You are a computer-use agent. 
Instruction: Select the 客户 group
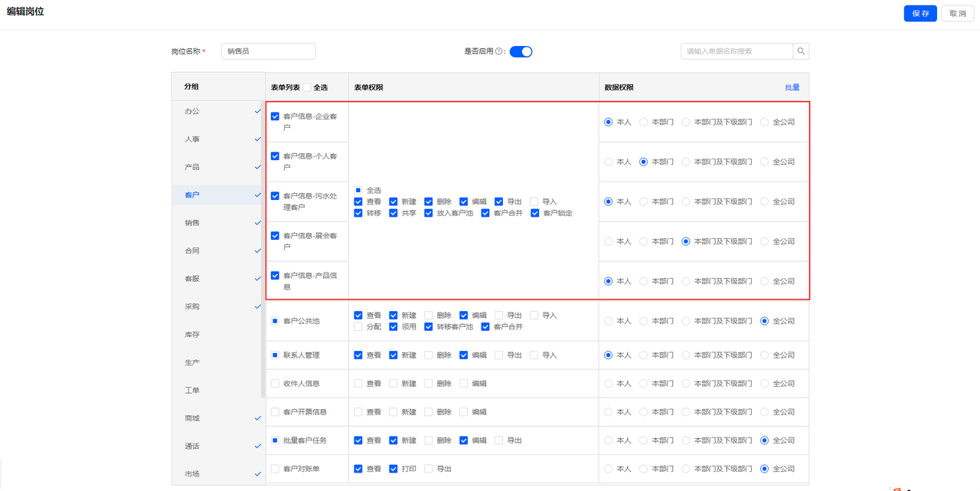(x=217, y=195)
